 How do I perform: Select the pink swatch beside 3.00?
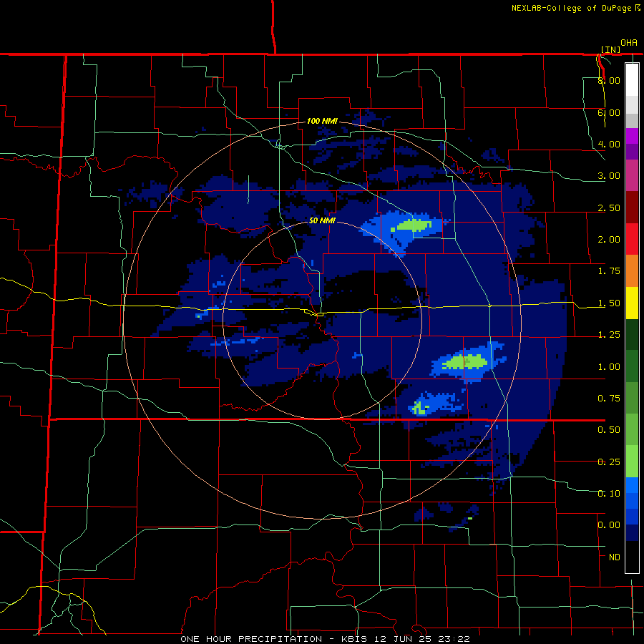click(632, 176)
